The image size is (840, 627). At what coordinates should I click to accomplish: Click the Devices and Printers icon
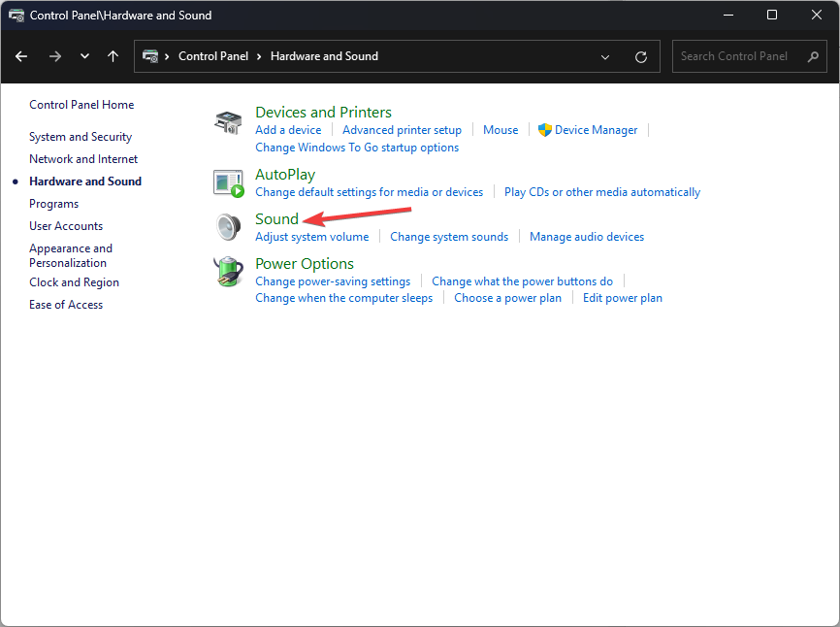tap(228, 123)
